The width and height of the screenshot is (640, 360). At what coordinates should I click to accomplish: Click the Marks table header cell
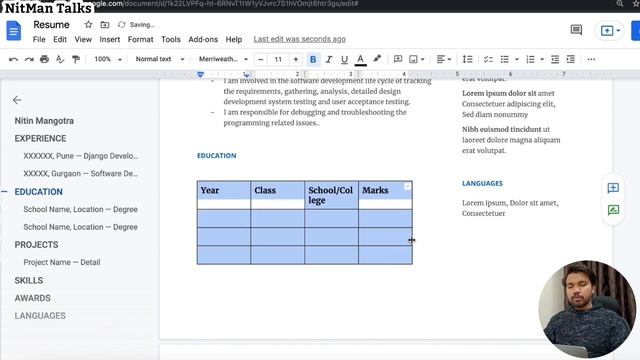385,196
